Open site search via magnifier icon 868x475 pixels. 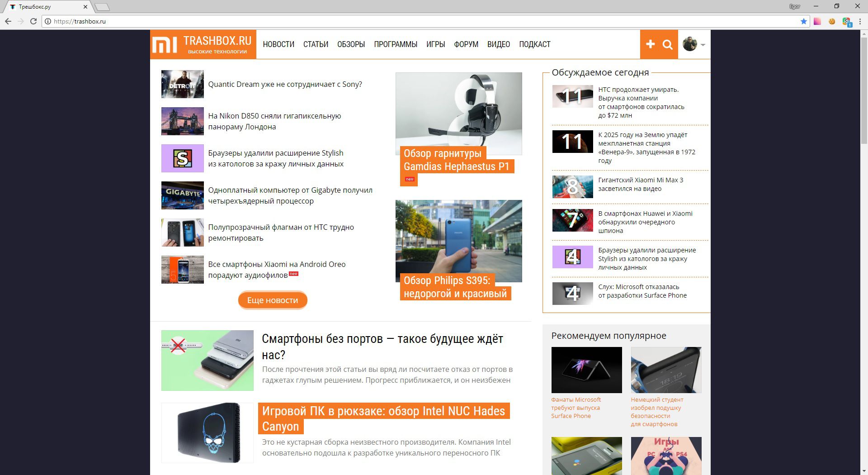coord(668,44)
